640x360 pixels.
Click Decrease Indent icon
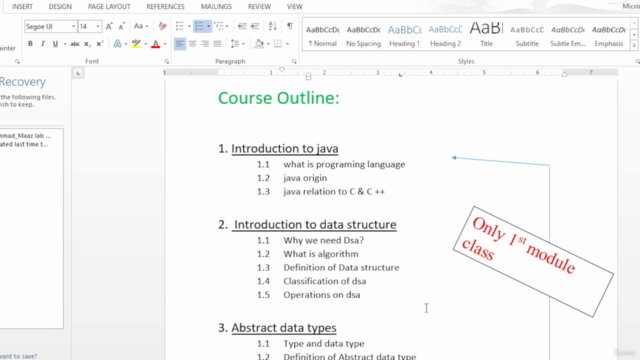tap(242, 26)
